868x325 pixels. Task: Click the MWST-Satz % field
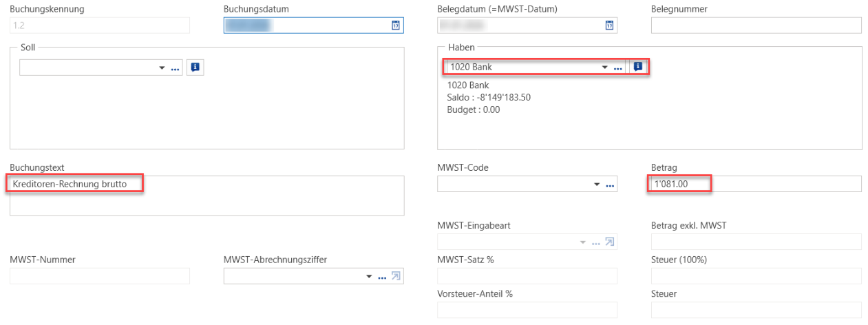[x=527, y=276]
